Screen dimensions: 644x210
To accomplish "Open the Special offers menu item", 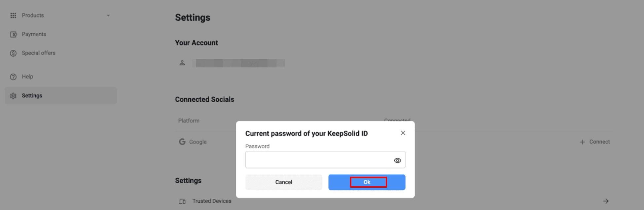I will coord(39,53).
